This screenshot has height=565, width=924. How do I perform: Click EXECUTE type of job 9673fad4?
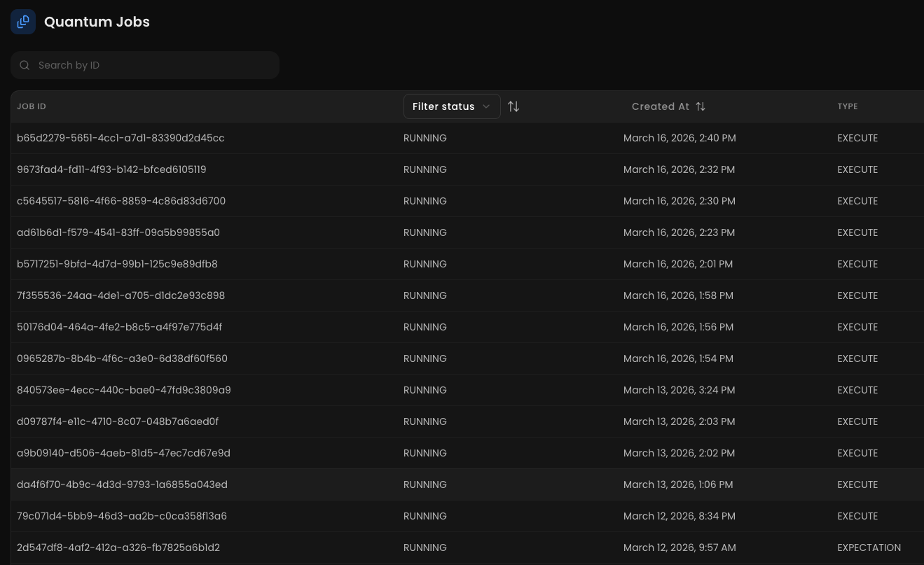point(857,169)
